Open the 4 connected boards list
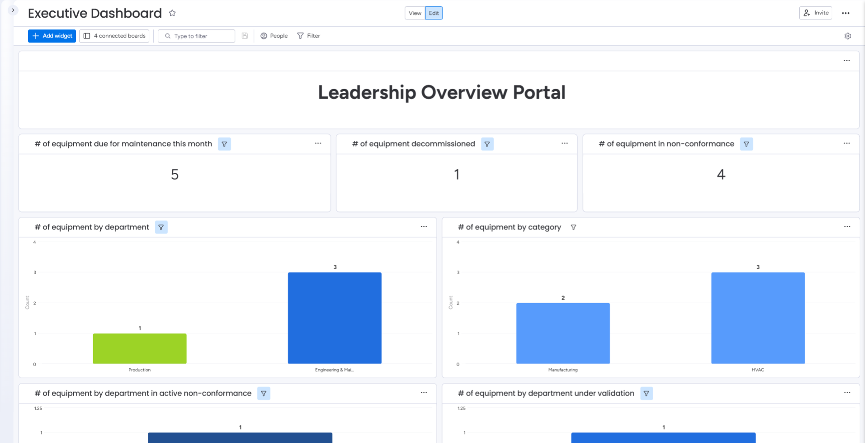This screenshot has height=443, width=868. 114,36
